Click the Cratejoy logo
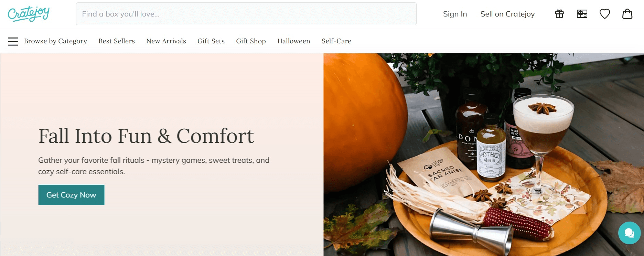This screenshot has height=256, width=644. click(29, 14)
